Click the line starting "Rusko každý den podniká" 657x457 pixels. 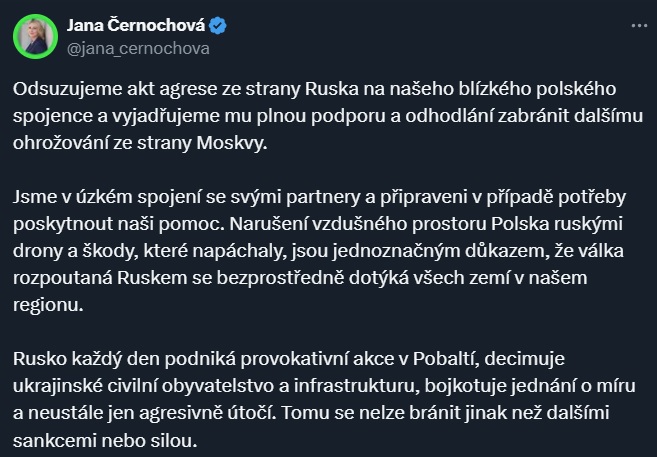[289, 359]
